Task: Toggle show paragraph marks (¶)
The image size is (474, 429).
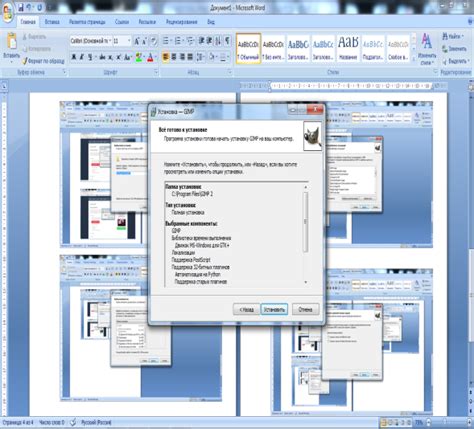Action: coord(227,41)
